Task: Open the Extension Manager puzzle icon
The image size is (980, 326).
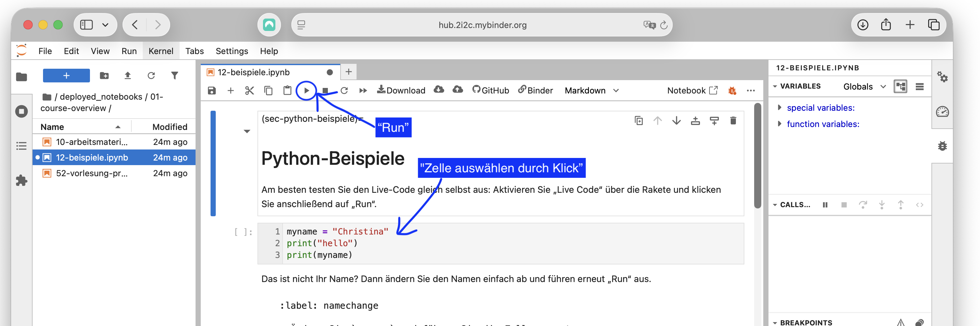Action: click(22, 180)
